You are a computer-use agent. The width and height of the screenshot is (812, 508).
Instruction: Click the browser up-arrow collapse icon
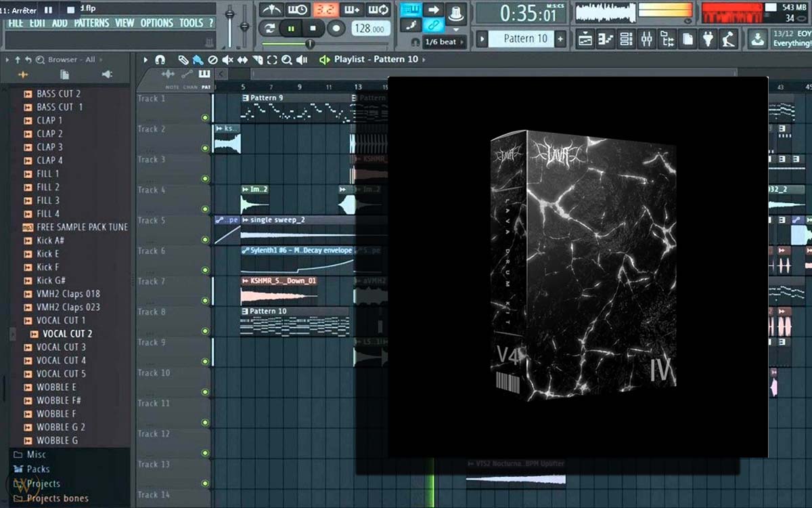(x=18, y=60)
